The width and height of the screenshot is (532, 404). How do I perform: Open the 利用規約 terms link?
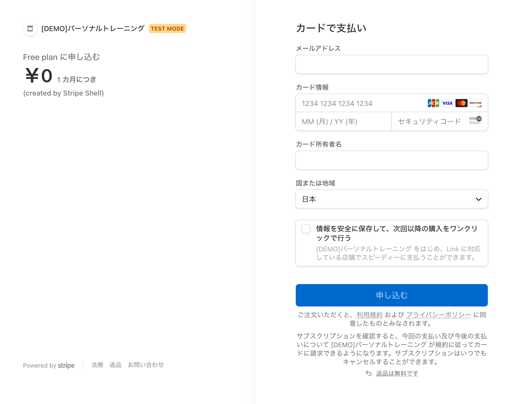(370, 314)
